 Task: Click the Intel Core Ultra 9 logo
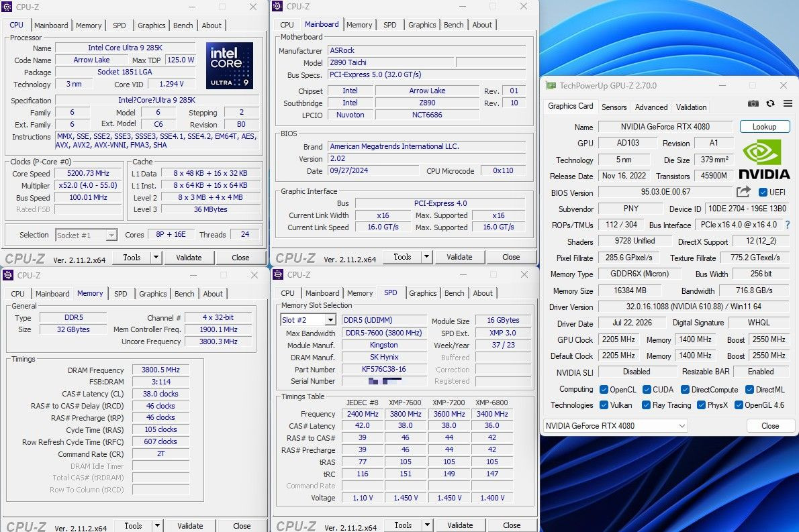(x=230, y=66)
